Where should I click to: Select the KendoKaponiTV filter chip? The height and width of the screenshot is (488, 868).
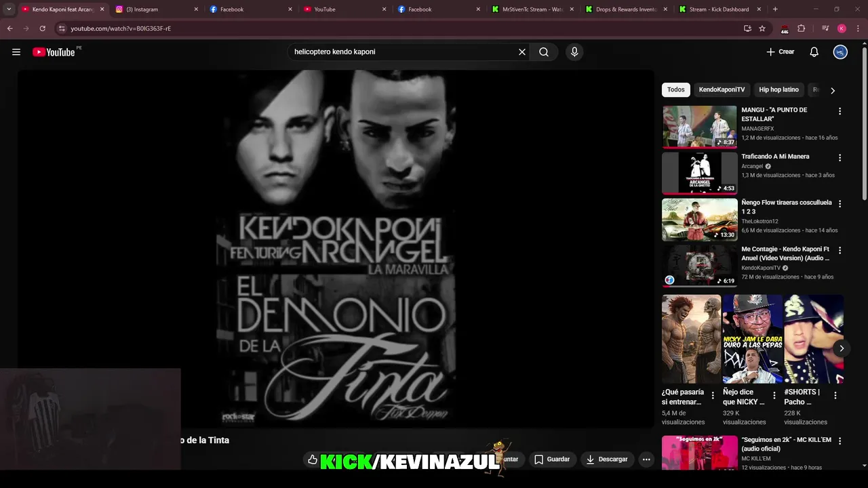coord(722,89)
